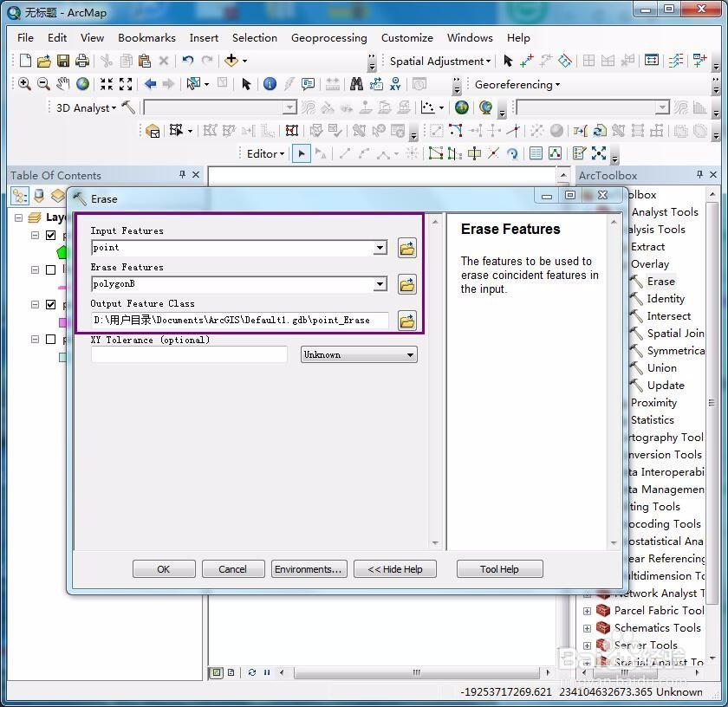The image size is (728, 707).
Task: Expand Parcel Fabric Tools toolbox
Action: pos(587,611)
